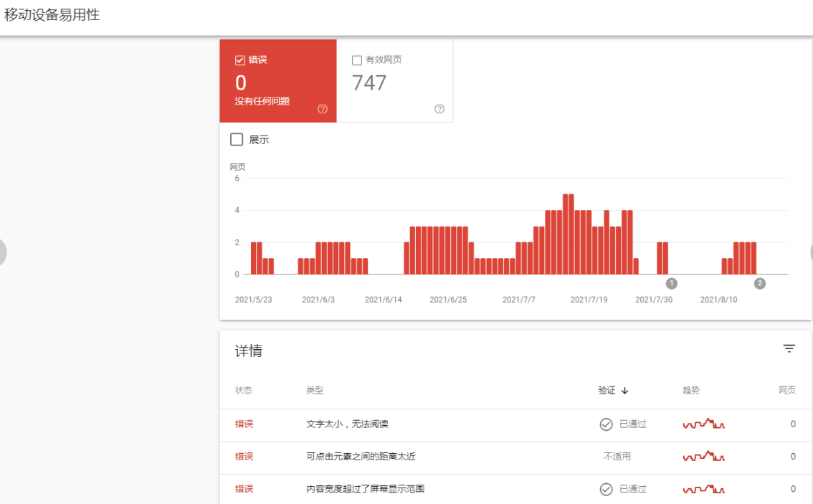Image resolution: width=813 pixels, height=504 pixels.
Task: Click the 已通过 checkmark icon in the 文字太小 row
Action: coord(606,424)
